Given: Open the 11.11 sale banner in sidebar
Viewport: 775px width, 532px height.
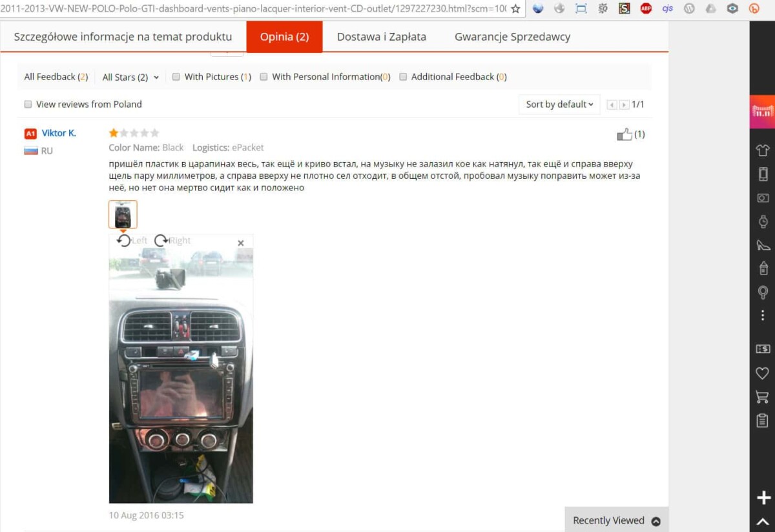Looking at the screenshot, I should 763,111.
